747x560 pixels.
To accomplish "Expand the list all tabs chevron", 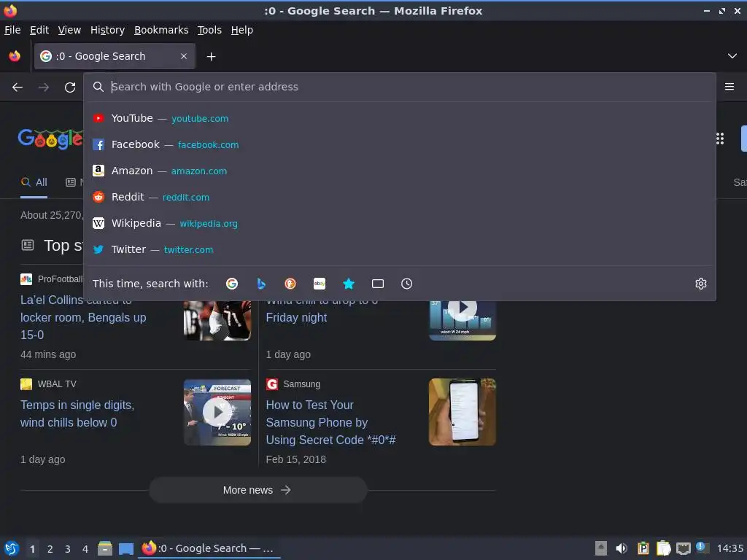I will [732, 56].
